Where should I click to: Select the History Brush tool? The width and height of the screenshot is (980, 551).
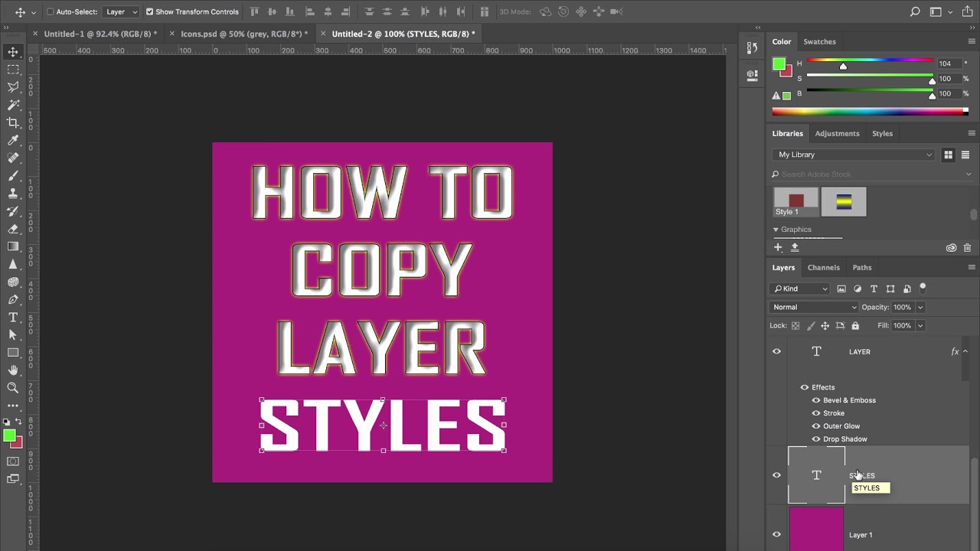[x=13, y=211]
